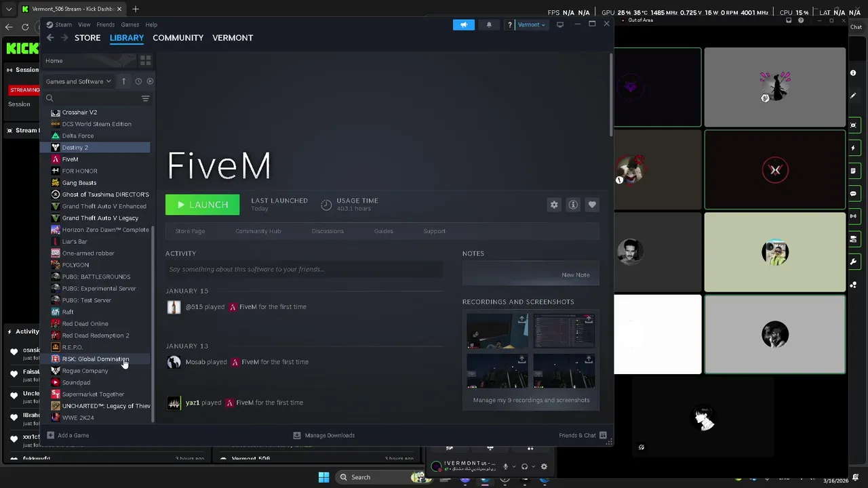Expand Games and Software dropdown
868x488 pixels.
78,81
